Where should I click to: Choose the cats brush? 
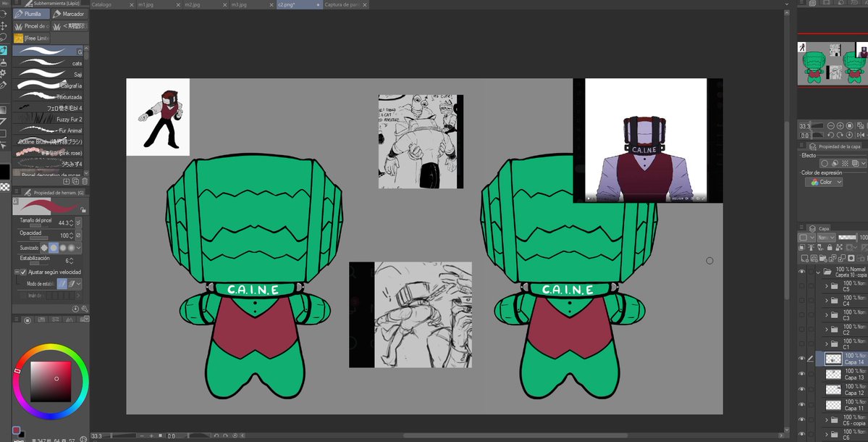point(48,62)
